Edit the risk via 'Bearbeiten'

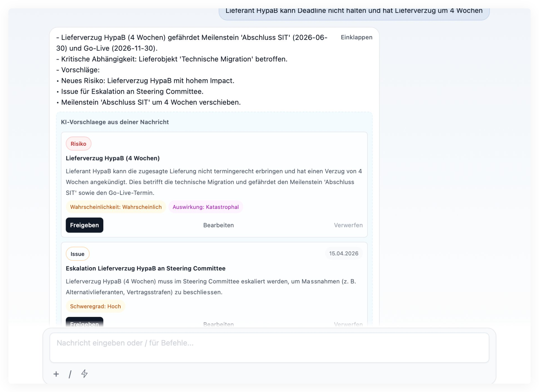click(x=219, y=225)
